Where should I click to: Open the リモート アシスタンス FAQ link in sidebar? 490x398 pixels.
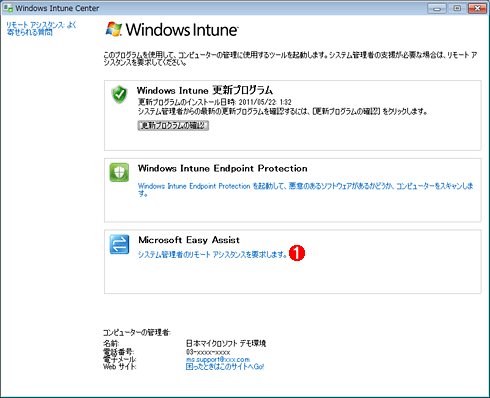click(x=41, y=29)
